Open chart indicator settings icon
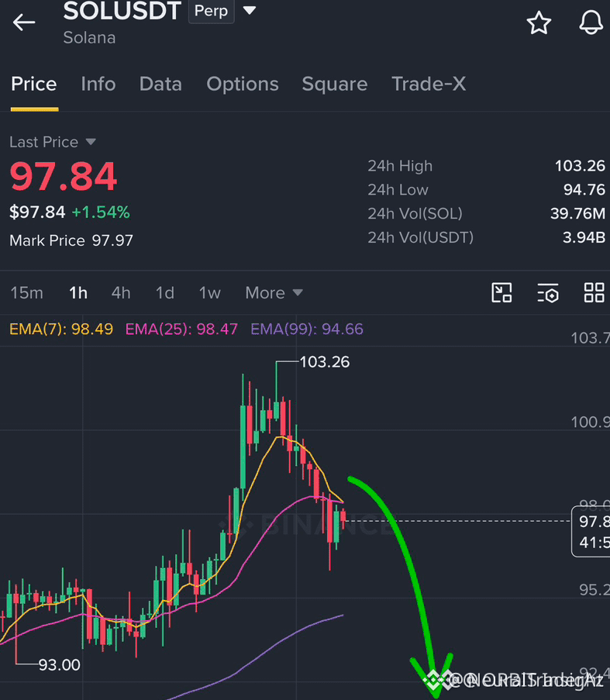The image size is (610, 700). click(x=547, y=293)
